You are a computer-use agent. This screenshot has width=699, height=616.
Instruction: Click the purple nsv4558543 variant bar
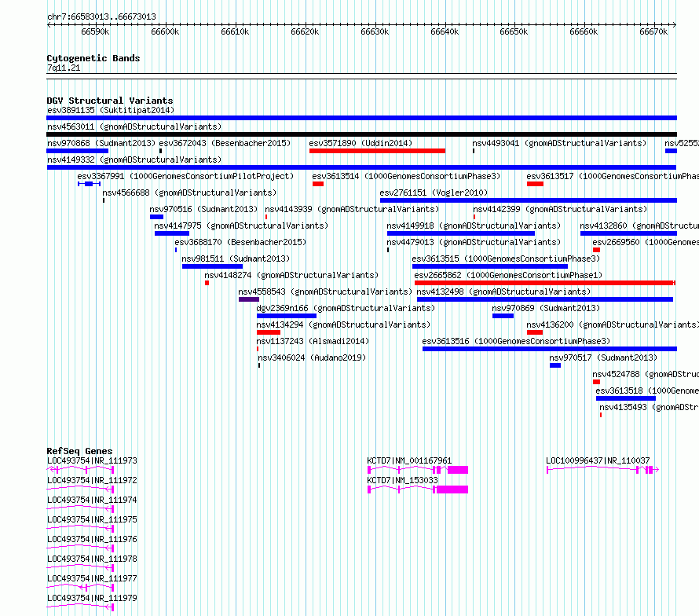[x=249, y=299]
